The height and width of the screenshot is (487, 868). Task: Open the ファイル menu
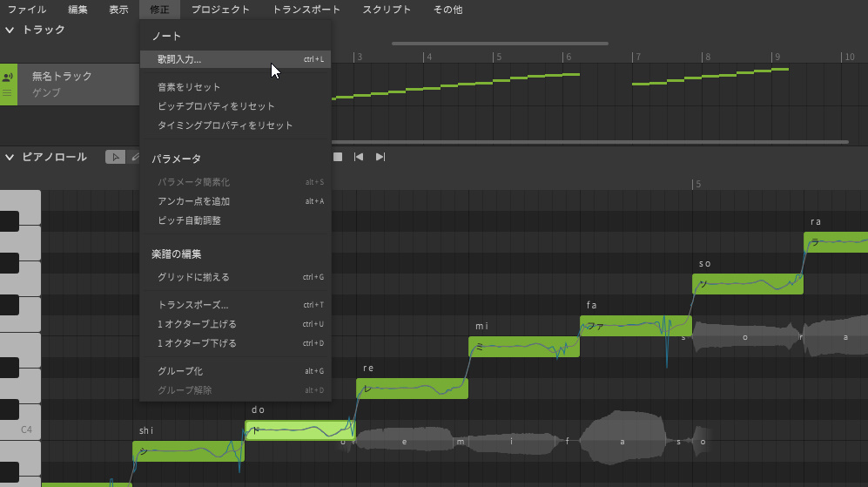pos(27,10)
